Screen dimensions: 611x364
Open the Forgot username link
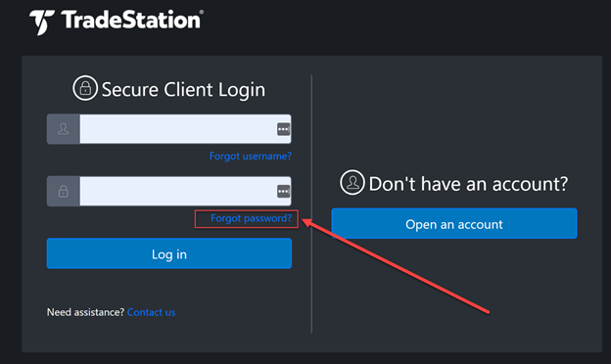click(x=251, y=157)
